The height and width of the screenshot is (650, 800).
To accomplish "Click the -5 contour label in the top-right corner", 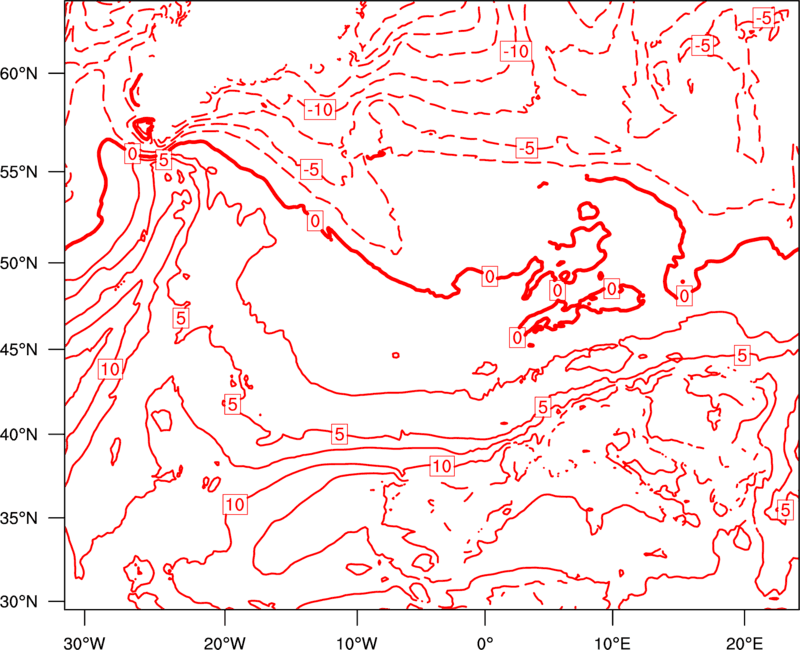I will pyautogui.click(x=764, y=18).
